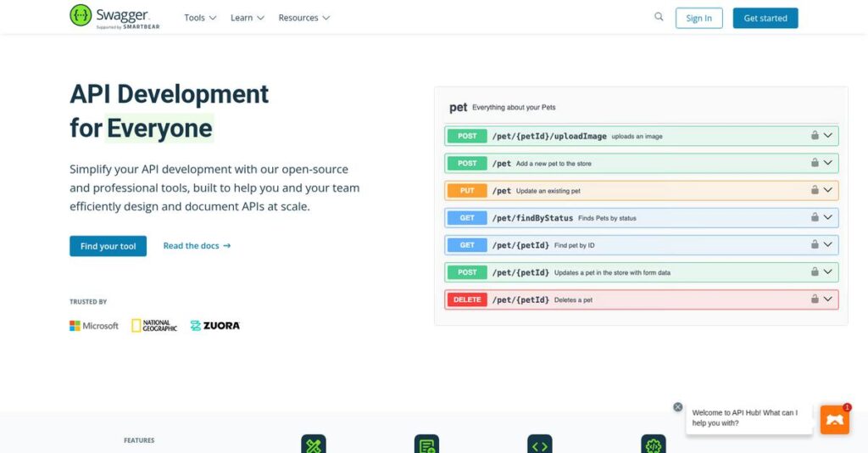Open the Learn menu
The height and width of the screenshot is (453, 868).
(x=248, y=18)
